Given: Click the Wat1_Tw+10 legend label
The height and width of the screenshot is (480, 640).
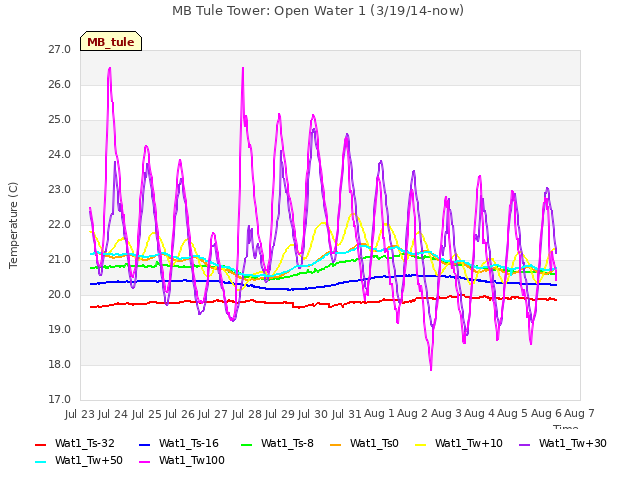Looking at the screenshot, I should 469,443.
